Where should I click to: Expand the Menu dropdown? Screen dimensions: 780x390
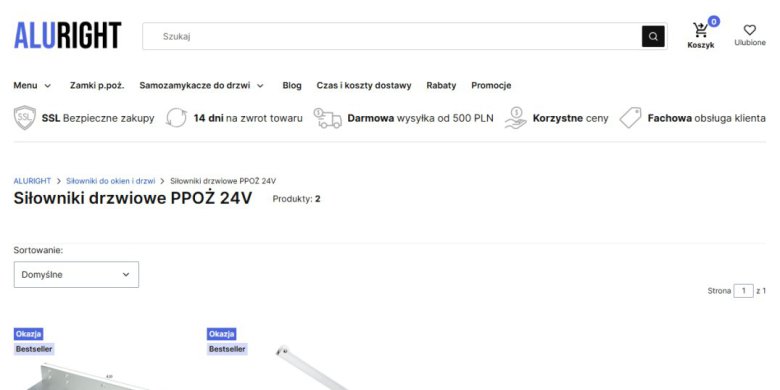pyautogui.click(x=32, y=86)
